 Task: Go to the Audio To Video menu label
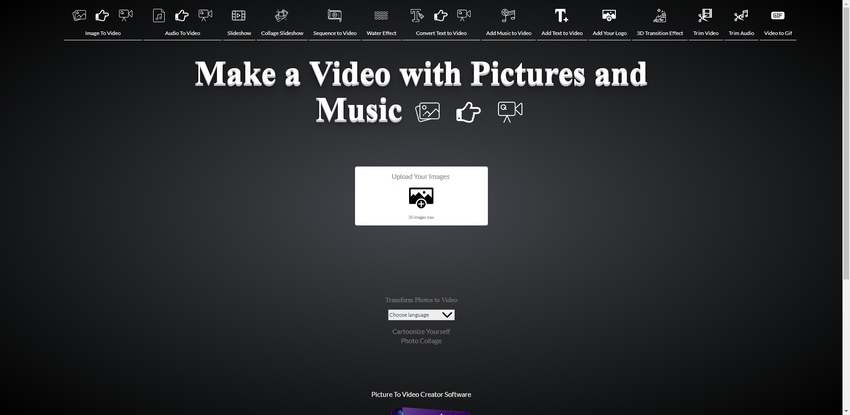[x=182, y=33]
